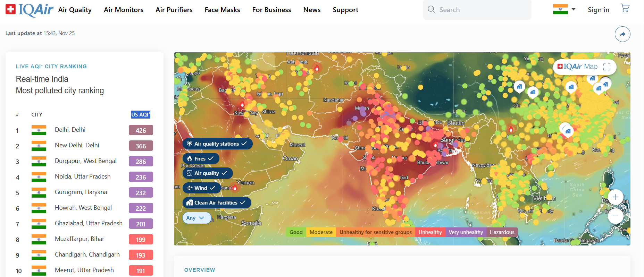This screenshot has width=644, height=277.
Task: Click the flag beside Gurugram, Haryana
Action: (39, 192)
